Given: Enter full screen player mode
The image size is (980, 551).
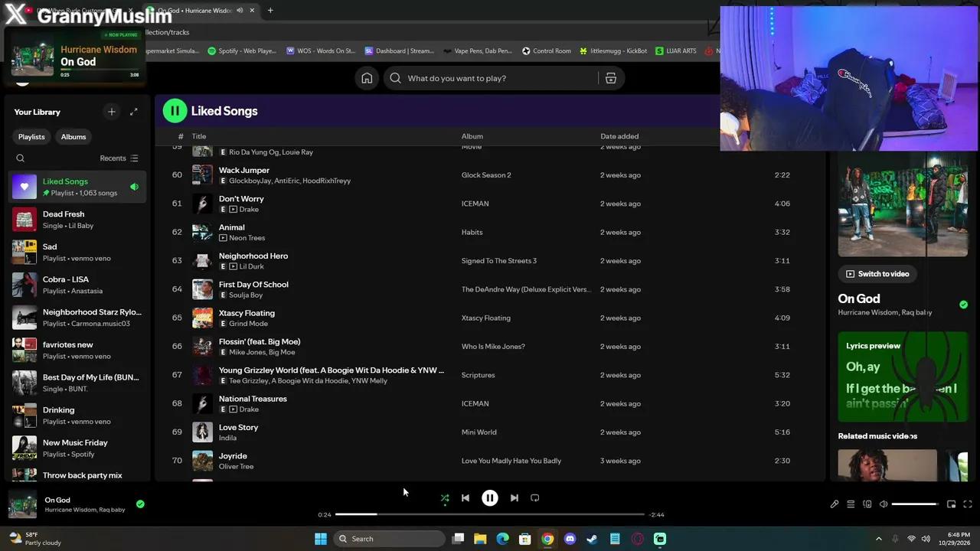Looking at the screenshot, I should pos(968,504).
